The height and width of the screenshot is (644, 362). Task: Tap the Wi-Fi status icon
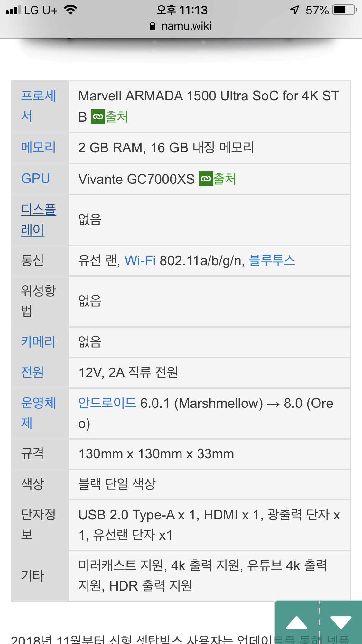click(70, 10)
